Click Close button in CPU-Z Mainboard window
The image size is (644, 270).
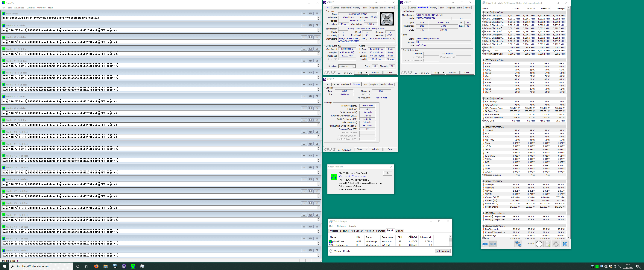467,73
